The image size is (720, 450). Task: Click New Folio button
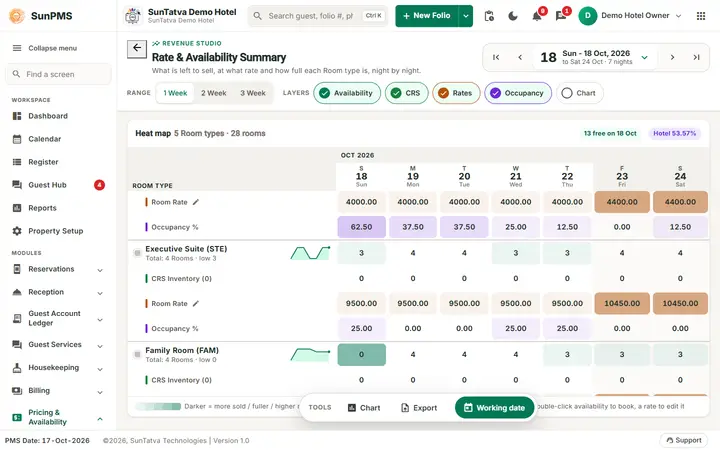pos(427,16)
